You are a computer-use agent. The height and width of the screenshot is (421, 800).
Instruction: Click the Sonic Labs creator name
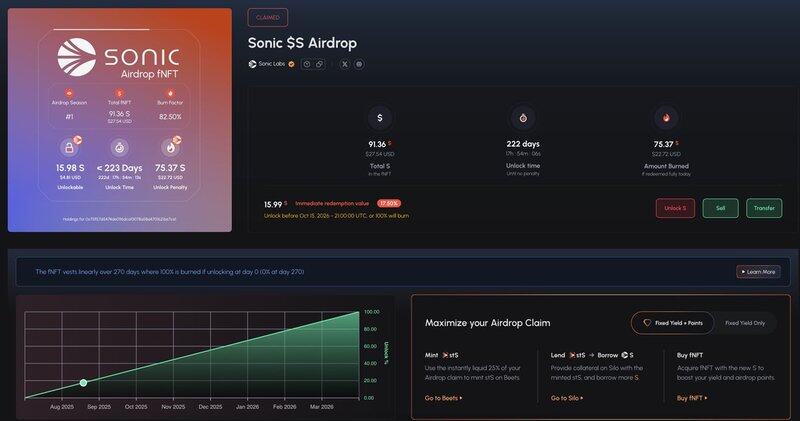pyautogui.click(x=271, y=64)
